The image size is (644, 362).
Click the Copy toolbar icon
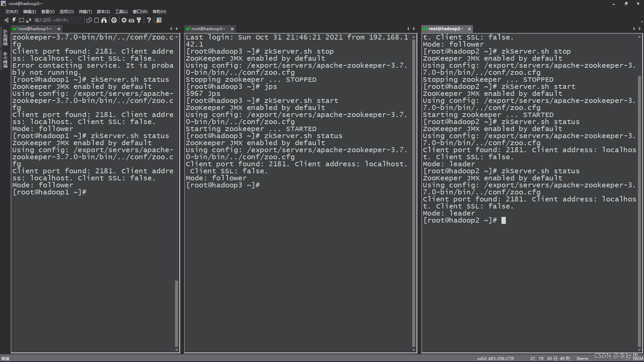pyautogui.click(x=89, y=20)
